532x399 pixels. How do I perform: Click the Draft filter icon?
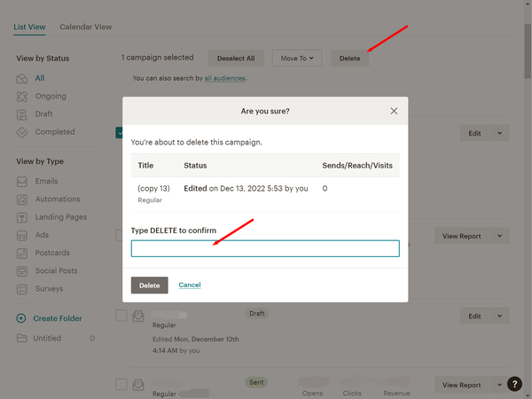[22, 114]
